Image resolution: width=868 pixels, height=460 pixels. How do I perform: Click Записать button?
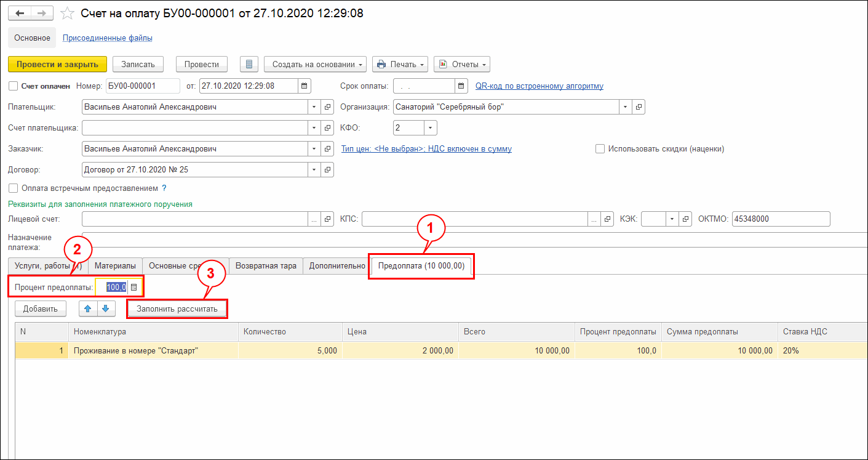pos(138,64)
